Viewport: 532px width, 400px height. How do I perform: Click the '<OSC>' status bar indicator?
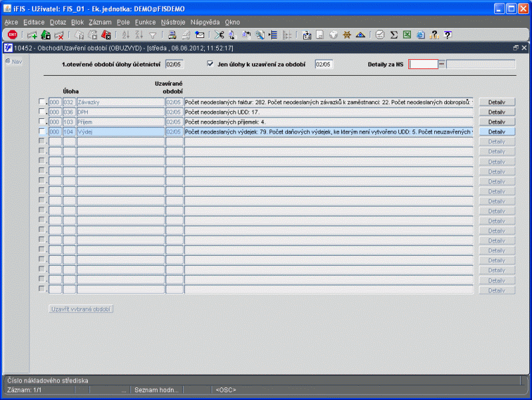pyautogui.click(x=225, y=390)
